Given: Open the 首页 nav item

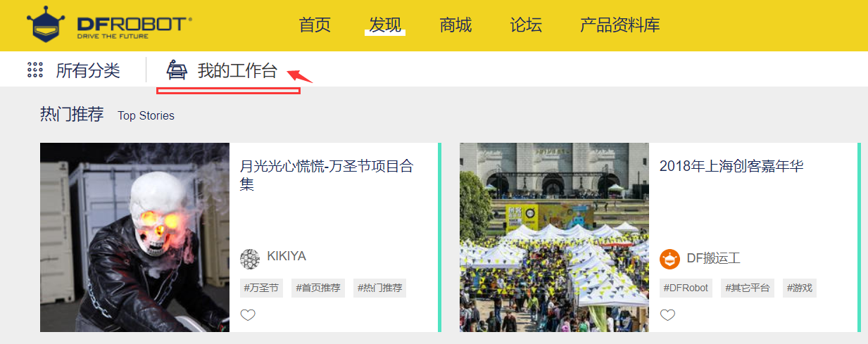Looking at the screenshot, I should (315, 25).
